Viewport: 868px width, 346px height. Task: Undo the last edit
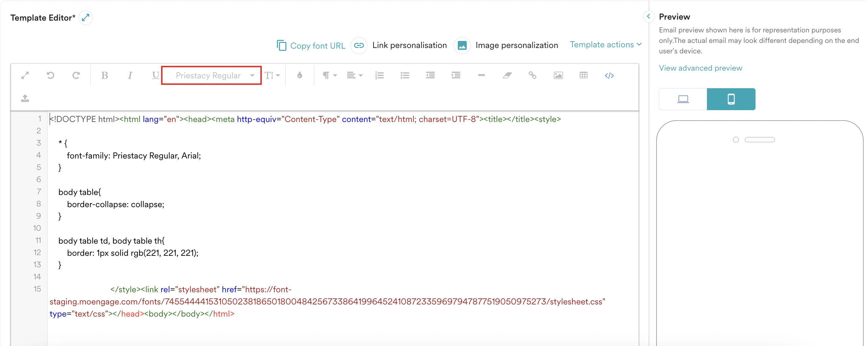(51, 75)
